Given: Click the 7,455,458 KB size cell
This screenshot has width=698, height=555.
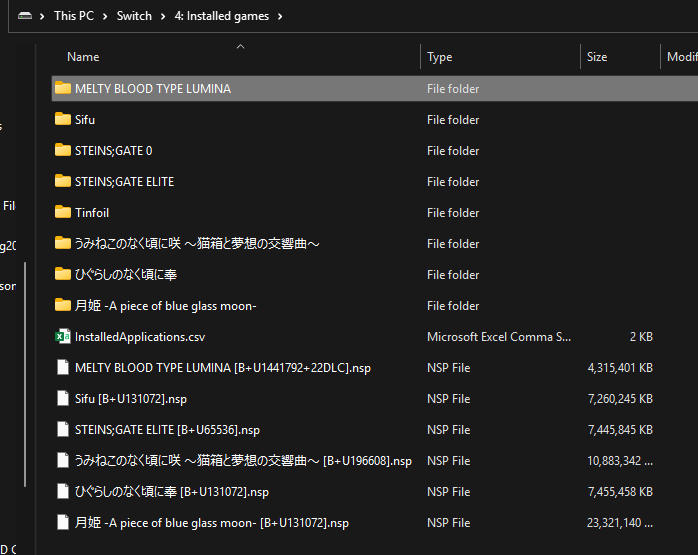Looking at the screenshot, I should tap(620, 492).
